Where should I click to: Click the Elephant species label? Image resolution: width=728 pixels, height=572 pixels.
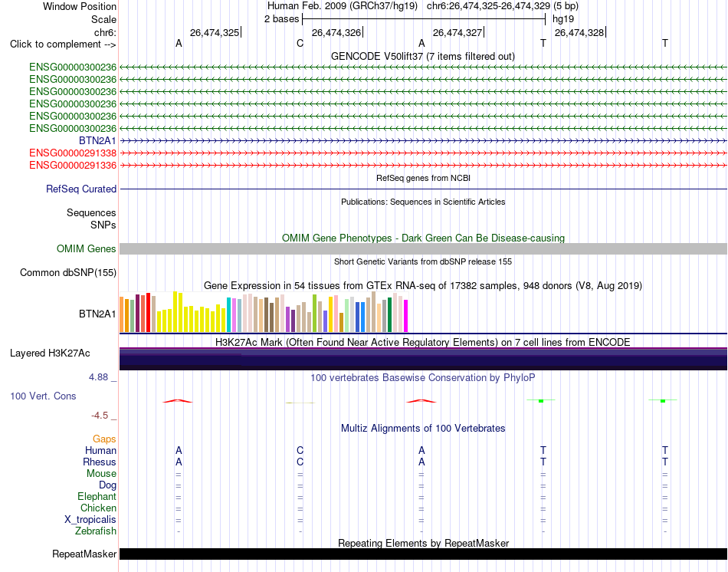(x=97, y=497)
